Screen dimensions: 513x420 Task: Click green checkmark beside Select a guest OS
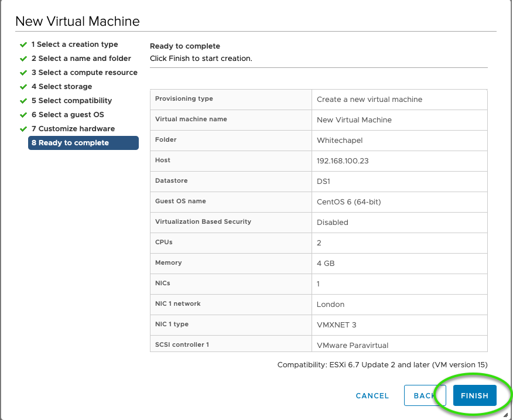[23, 115]
